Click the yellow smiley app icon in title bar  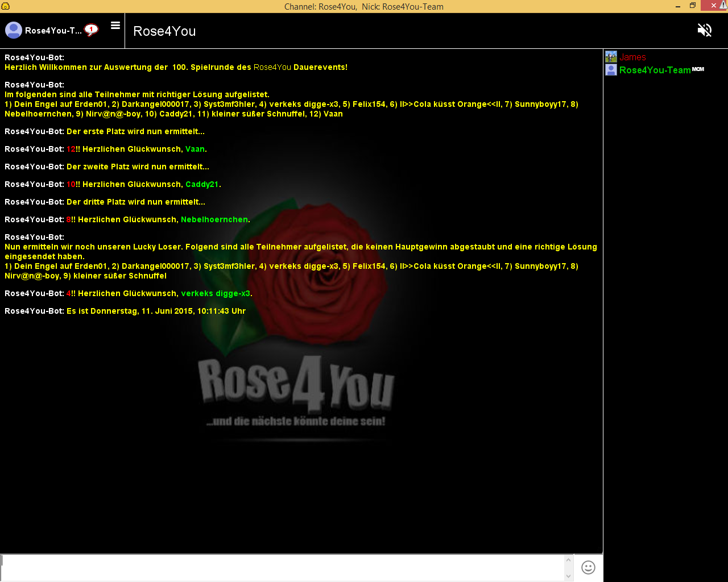[5, 6]
